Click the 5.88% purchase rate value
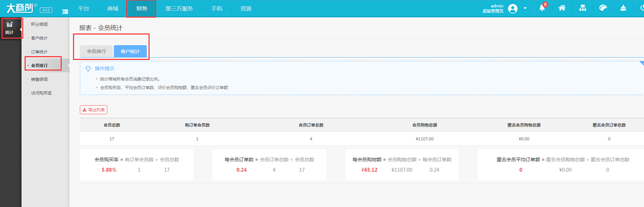Screen dimensions: 644x207 (x=109, y=170)
